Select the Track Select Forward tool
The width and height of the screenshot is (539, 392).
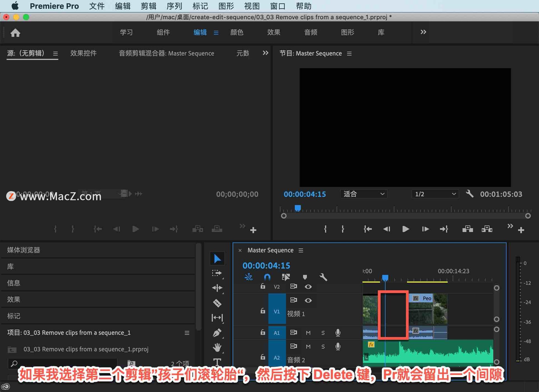pyautogui.click(x=217, y=273)
